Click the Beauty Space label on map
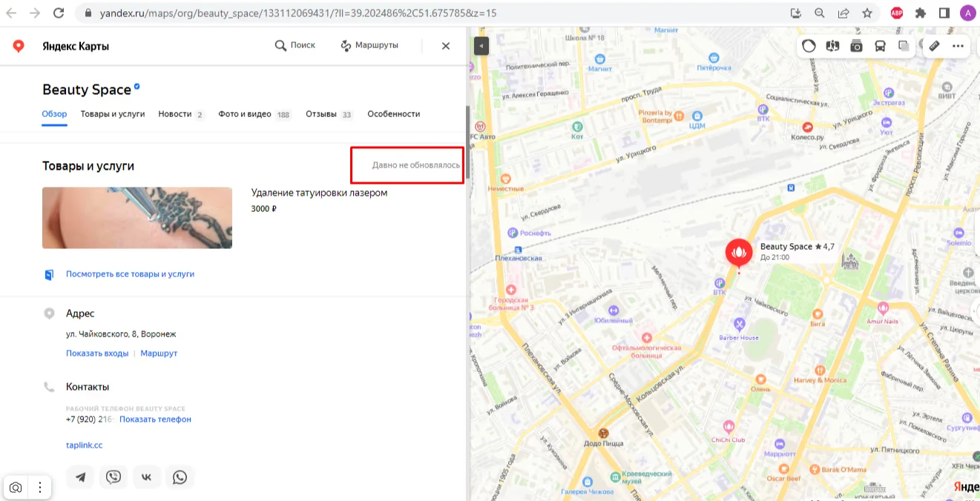The height and width of the screenshot is (501, 980). point(786,247)
